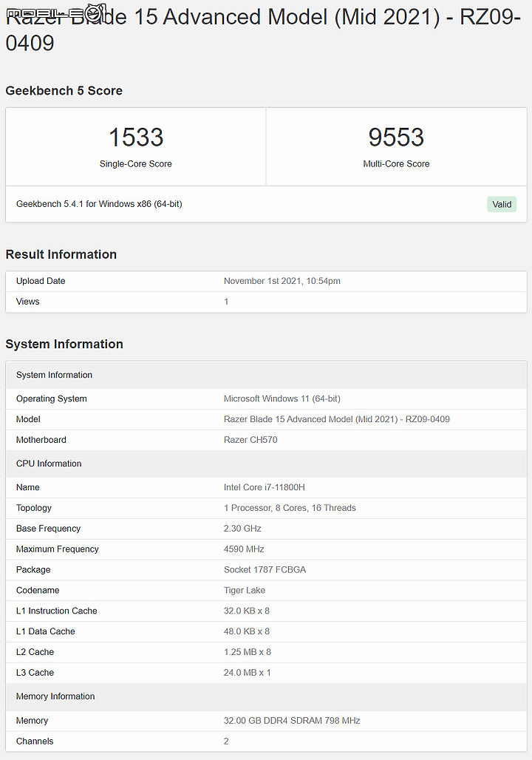
Task: Click the Result Information heading
Action: (x=61, y=254)
